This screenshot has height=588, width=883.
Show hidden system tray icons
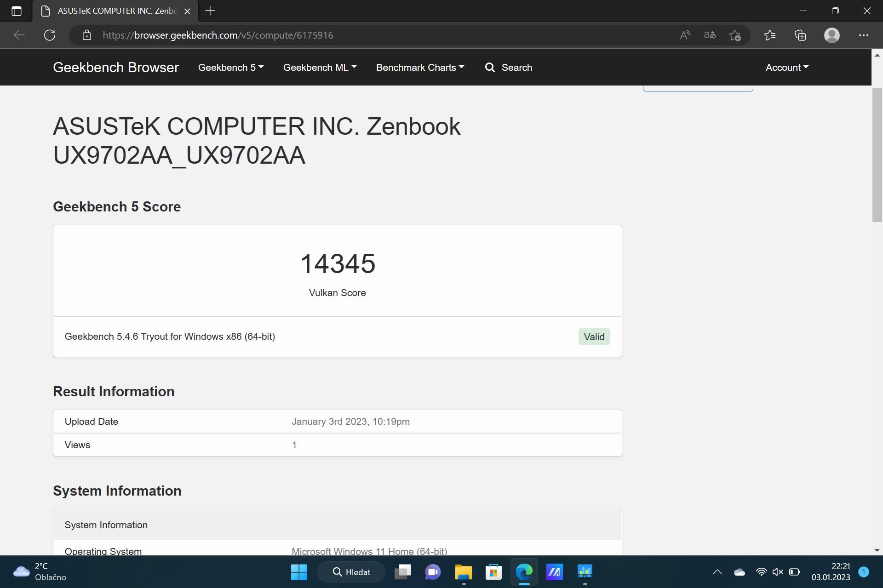tap(717, 572)
